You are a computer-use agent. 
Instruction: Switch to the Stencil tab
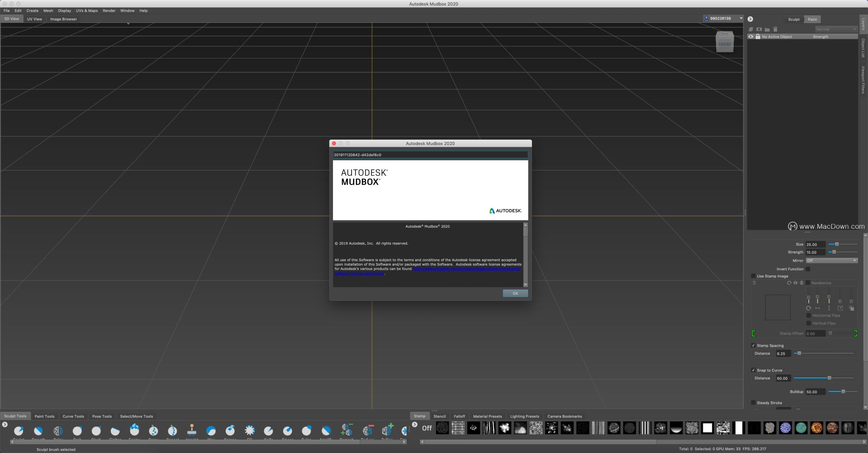439,416
